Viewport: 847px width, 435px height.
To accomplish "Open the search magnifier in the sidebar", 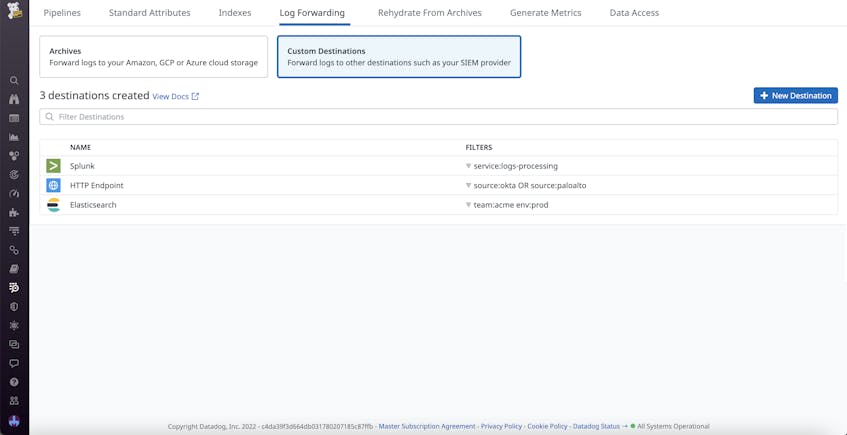I will tap(14, 81).
